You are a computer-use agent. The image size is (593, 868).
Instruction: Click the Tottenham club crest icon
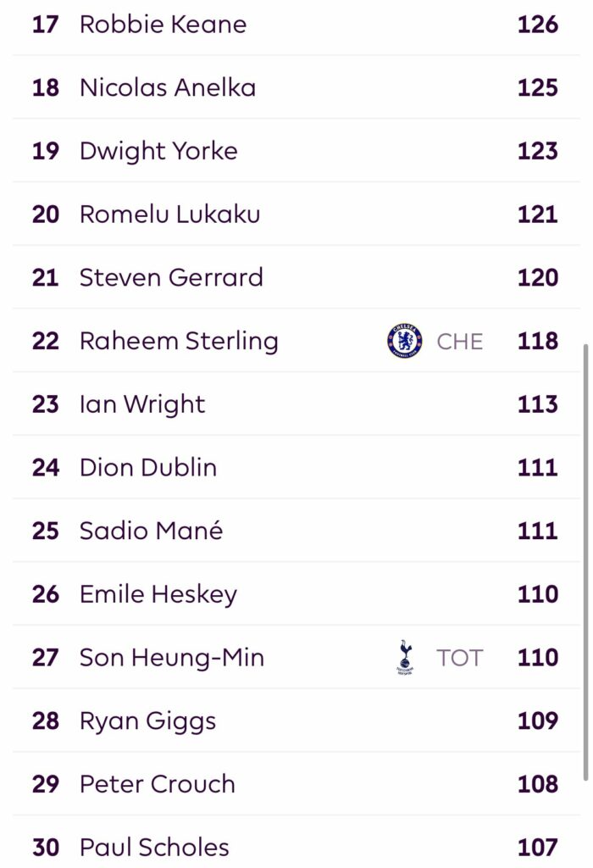pos(405,658)
